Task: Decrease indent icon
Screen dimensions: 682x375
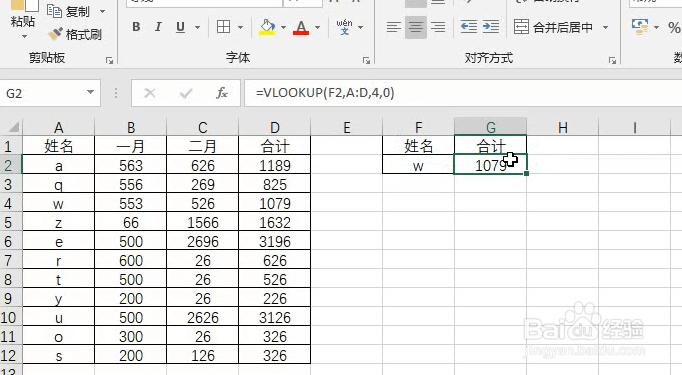Action: click(469, 27)
